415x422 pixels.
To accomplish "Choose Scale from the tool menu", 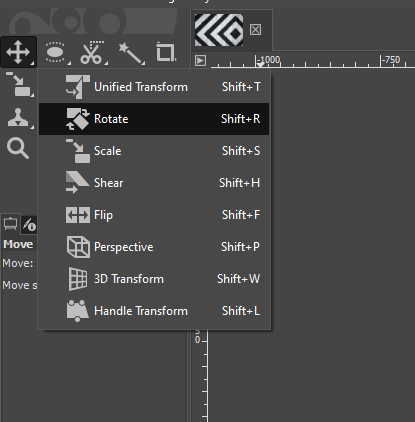I will 154,151.
